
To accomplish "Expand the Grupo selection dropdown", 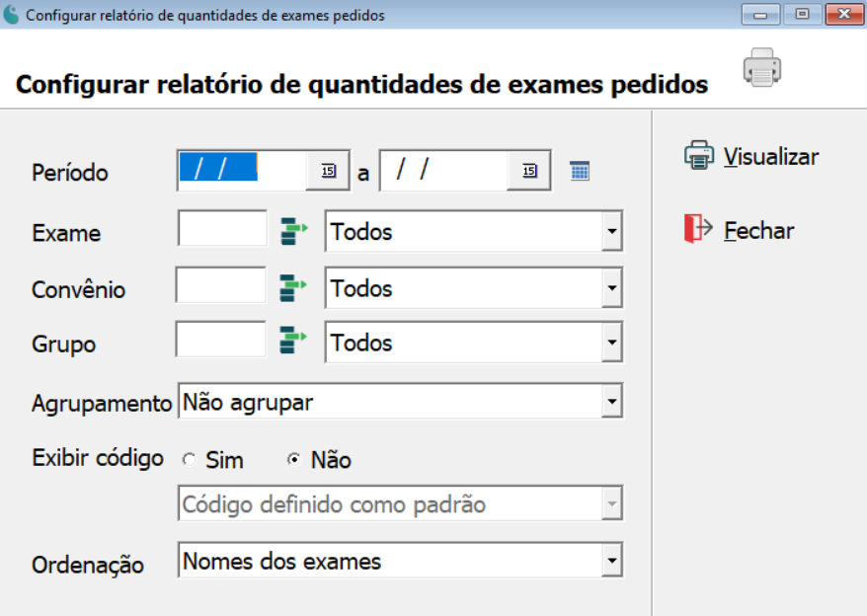I will point(612,343).
